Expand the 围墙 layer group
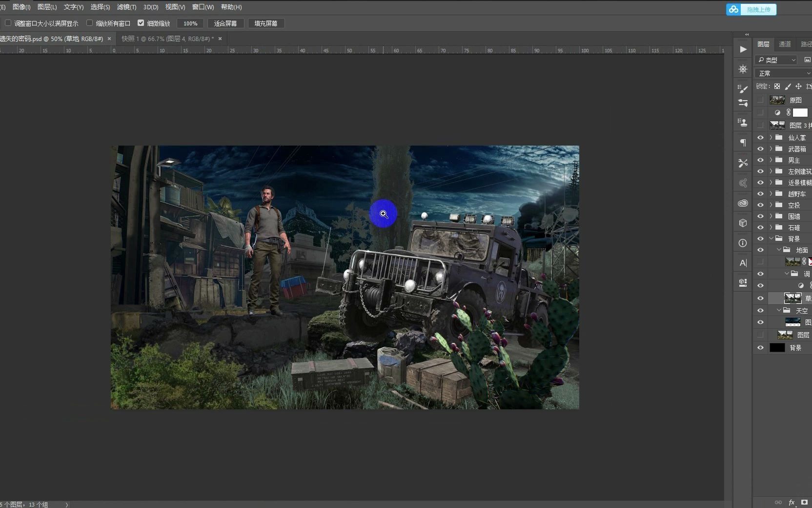The image size is (812, 508). pos(771,216)
